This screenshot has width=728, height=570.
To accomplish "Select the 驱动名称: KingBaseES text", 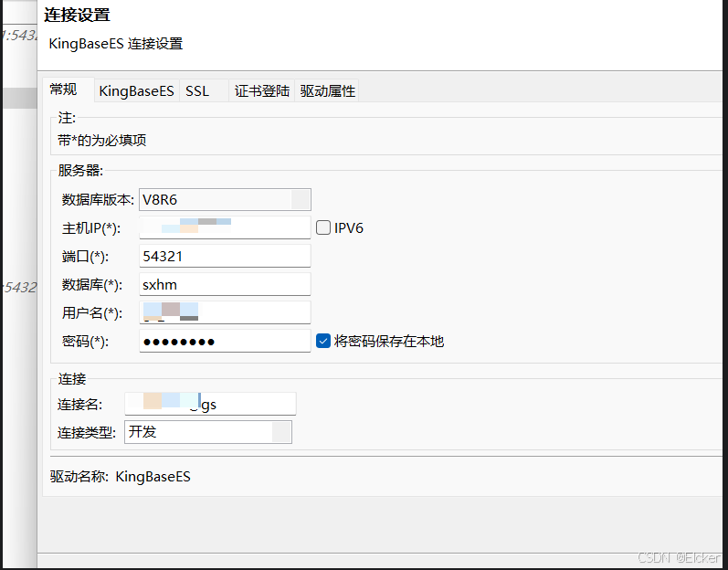I will click(121, 476).
